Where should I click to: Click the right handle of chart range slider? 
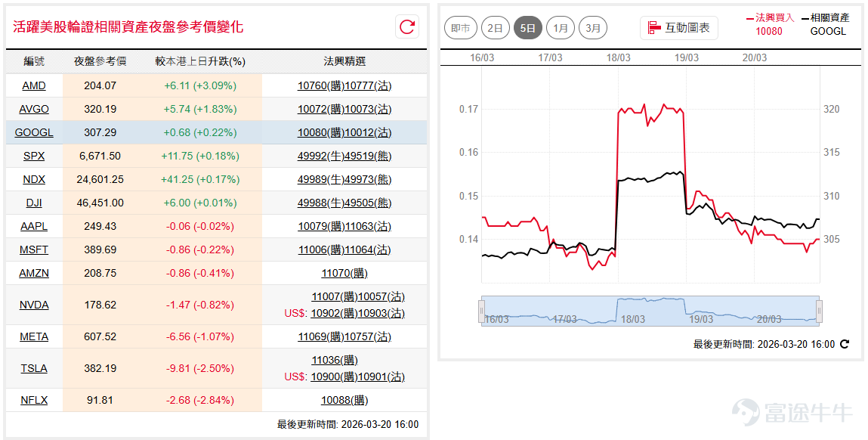click(820, 310)
